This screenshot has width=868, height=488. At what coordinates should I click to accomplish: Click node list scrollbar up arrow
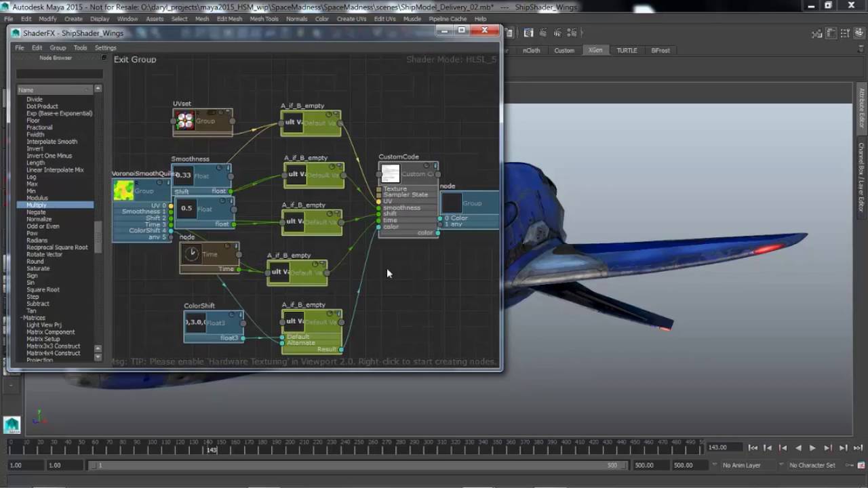[98, 89]
